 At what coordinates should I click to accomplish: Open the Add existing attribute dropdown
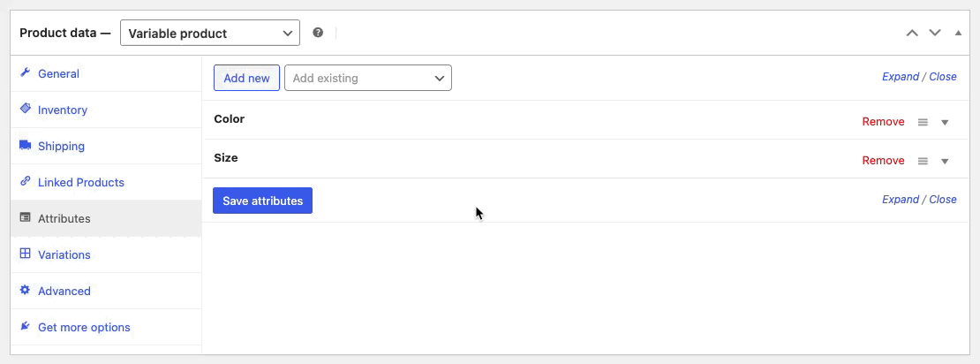368,78
